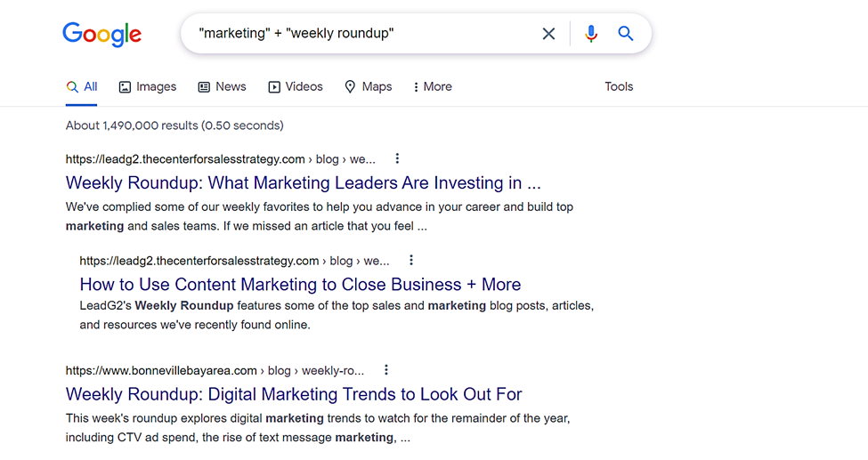This screenshot has height=460, width=868.
Task: Submit search using magnifying glass icon
Action: [626, 33]
